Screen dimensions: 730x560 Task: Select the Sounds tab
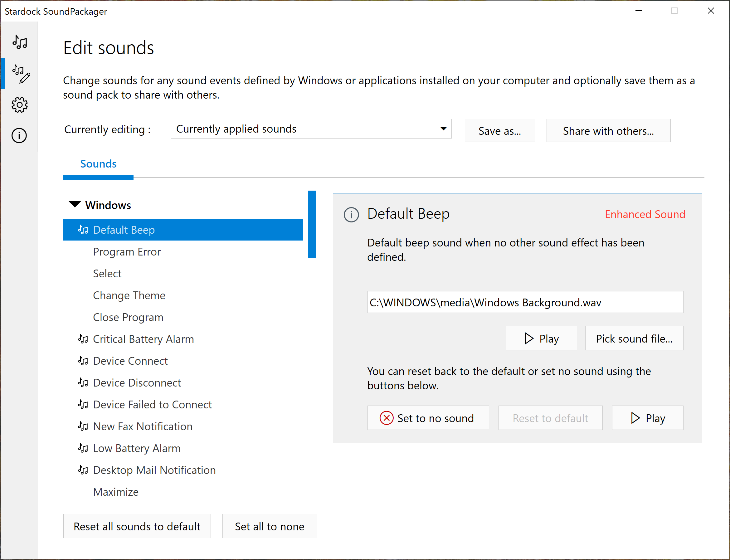click(x=98, y=164)
